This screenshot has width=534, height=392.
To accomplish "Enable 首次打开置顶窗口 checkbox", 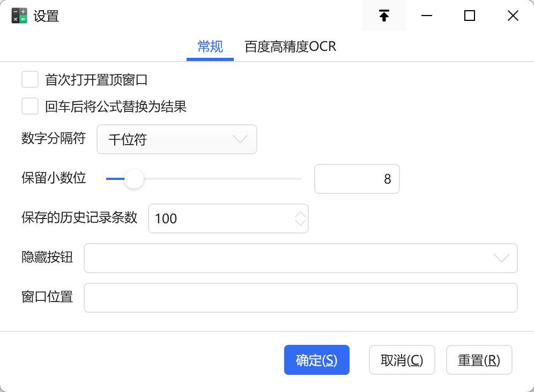I will point(30,80).
